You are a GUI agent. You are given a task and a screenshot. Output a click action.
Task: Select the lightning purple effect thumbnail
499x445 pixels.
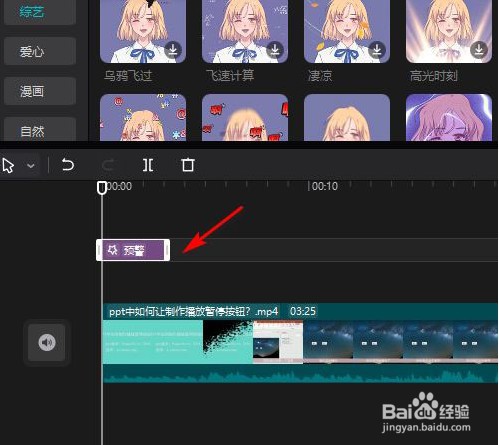(449, 117)
